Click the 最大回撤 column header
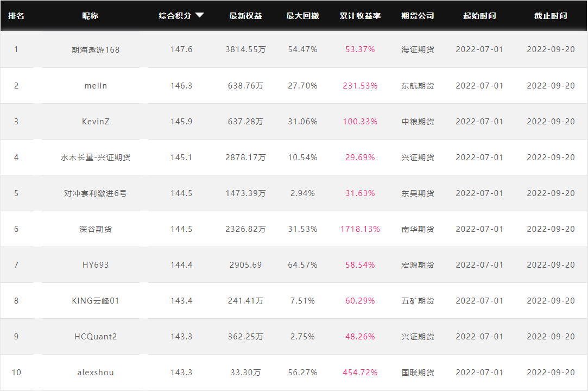 302,16
